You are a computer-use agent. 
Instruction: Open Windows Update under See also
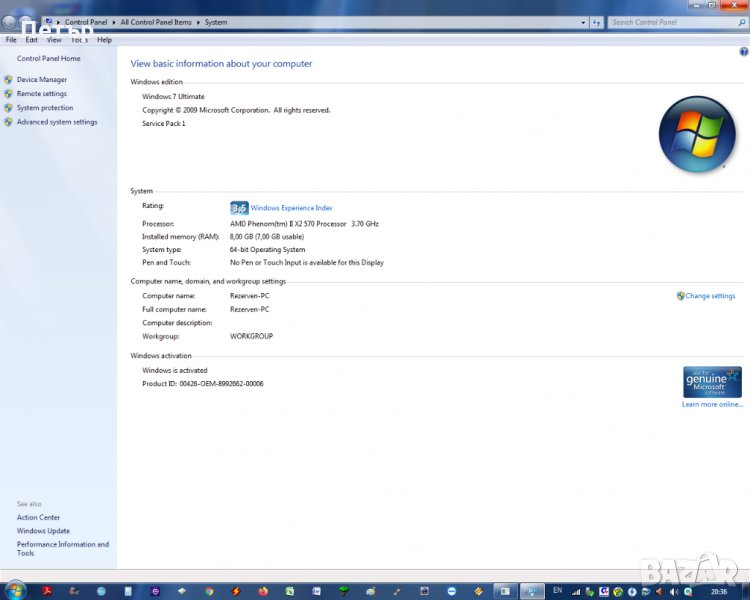[x=43, y=531]
